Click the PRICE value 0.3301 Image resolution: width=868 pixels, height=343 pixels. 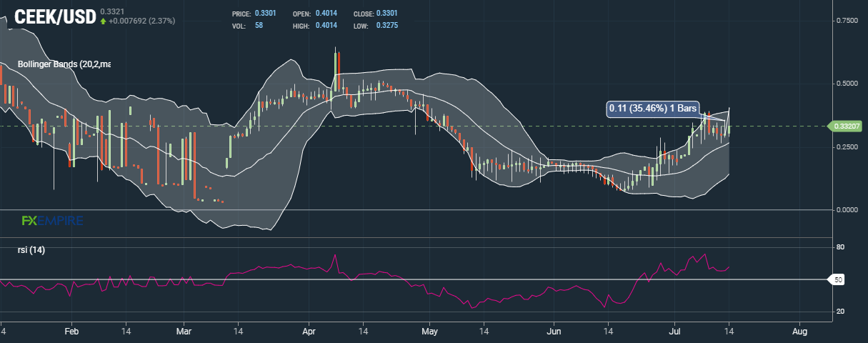tap(265, 14)
